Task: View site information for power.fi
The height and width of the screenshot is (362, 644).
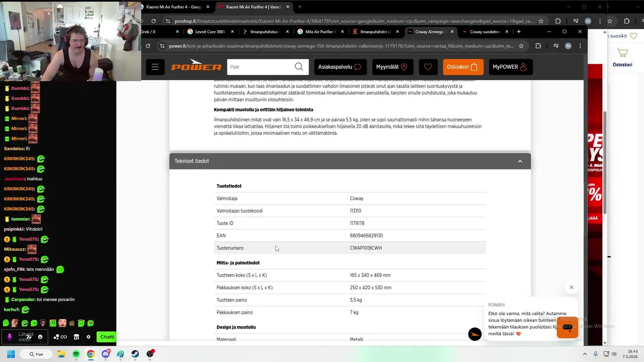Action: click(162, 46)
